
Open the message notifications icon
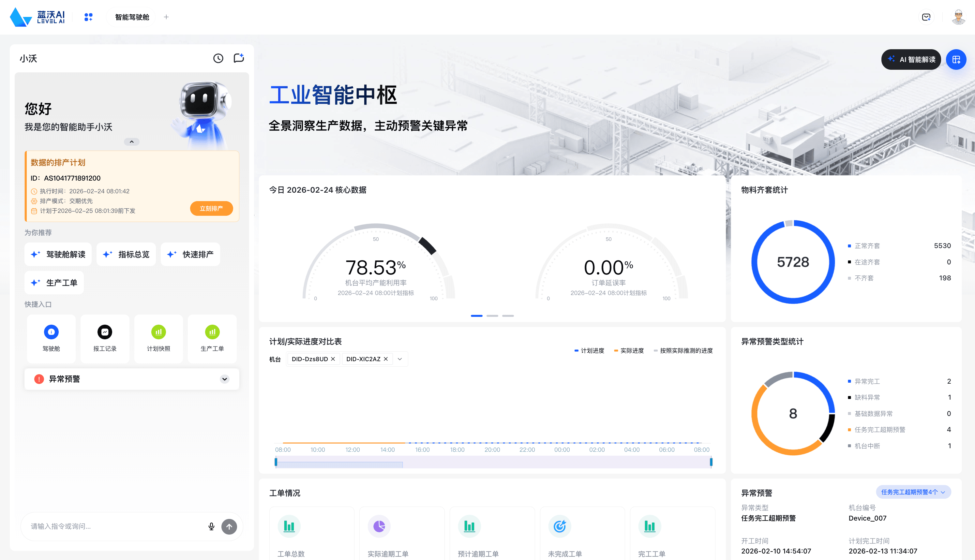[x=926, y=17]
